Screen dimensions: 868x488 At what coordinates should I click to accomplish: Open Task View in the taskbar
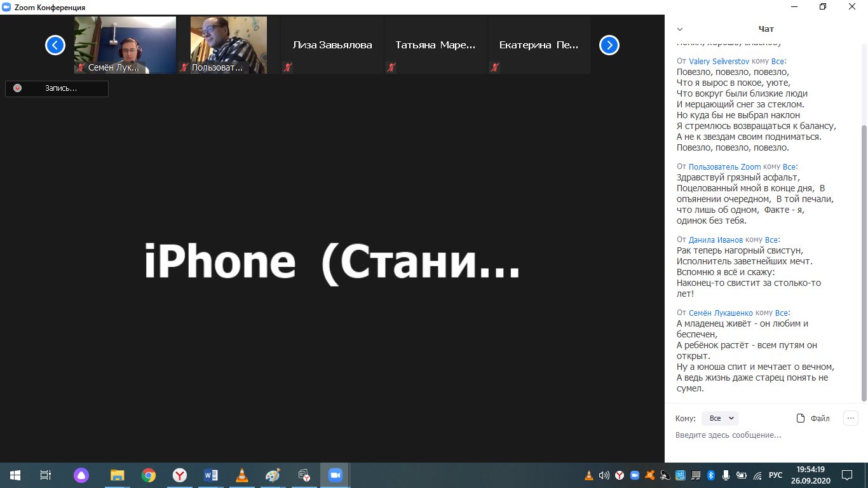(46, 475)
